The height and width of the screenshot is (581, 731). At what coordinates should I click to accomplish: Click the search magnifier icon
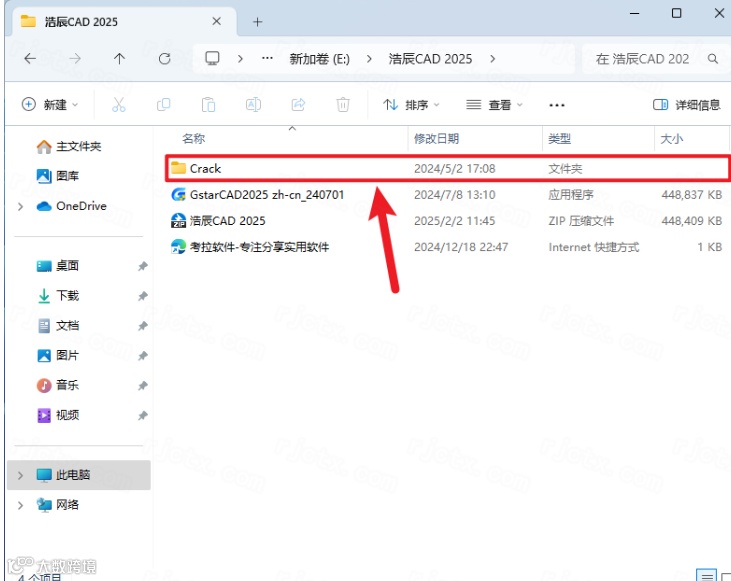[712, 59]
